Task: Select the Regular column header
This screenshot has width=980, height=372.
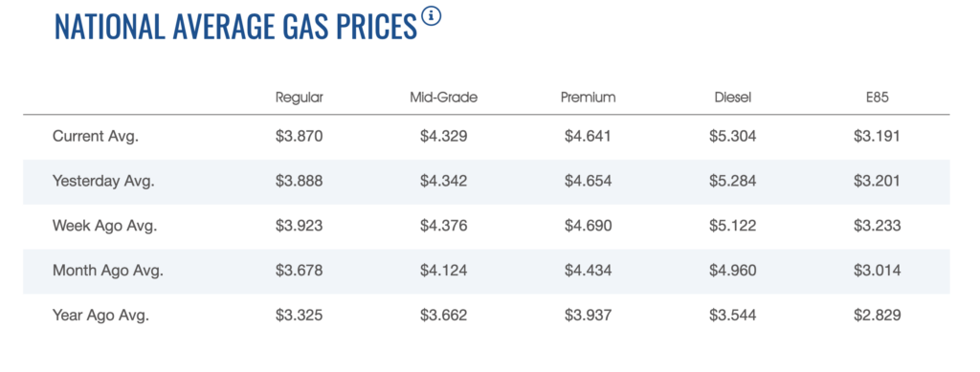Action: pyautogui.click(x=300, y=98)
